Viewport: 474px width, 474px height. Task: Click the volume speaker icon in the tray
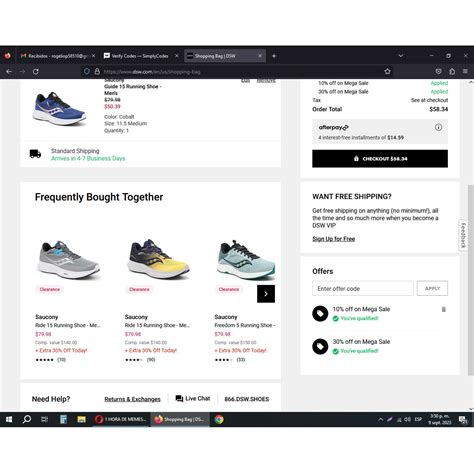point(407,420)
